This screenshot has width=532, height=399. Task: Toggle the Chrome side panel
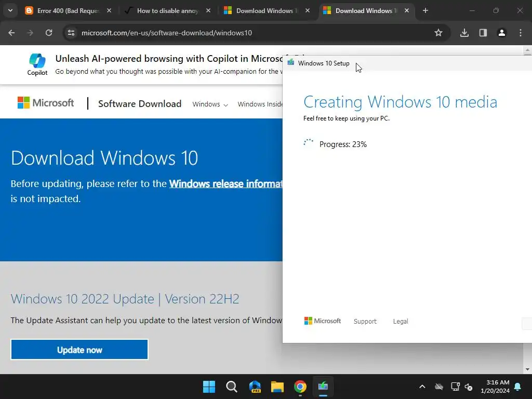(483, 33)
